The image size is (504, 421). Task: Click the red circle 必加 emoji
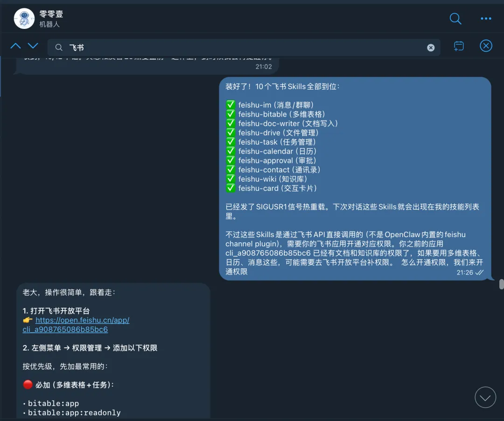(x=28, y=385)
